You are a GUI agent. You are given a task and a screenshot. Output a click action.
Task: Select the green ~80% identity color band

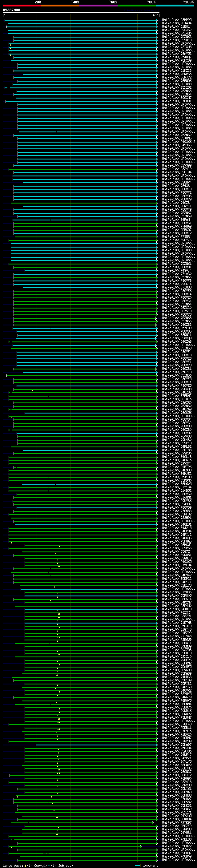click(x=137, y=6)
